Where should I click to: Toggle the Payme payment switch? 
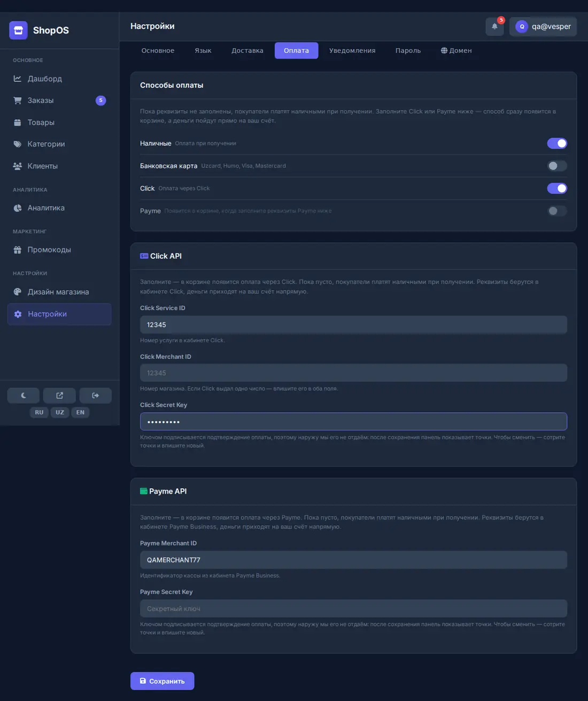click(x=557, y=211)
